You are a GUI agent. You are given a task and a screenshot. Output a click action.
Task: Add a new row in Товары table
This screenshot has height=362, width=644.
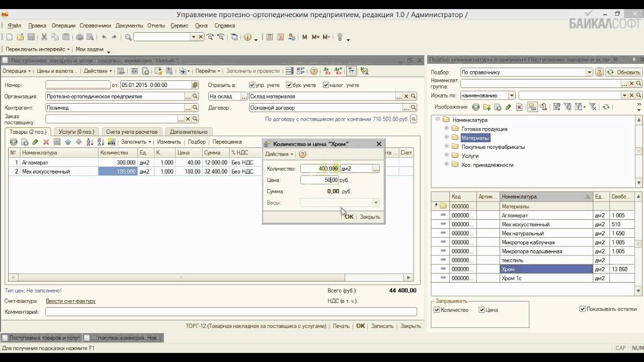(14, 142)
